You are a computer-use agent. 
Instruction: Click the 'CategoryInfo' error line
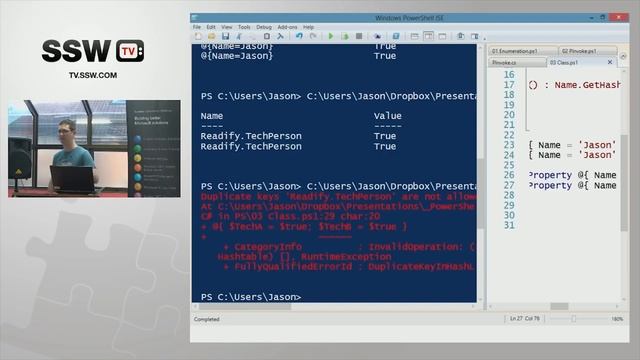click(x=349, y=247)
